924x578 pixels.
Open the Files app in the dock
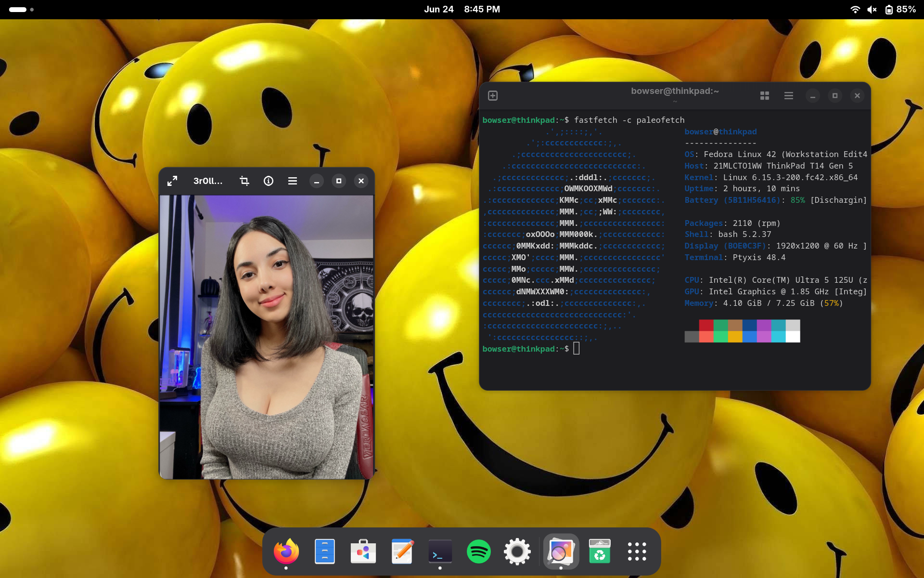(325, 552)
